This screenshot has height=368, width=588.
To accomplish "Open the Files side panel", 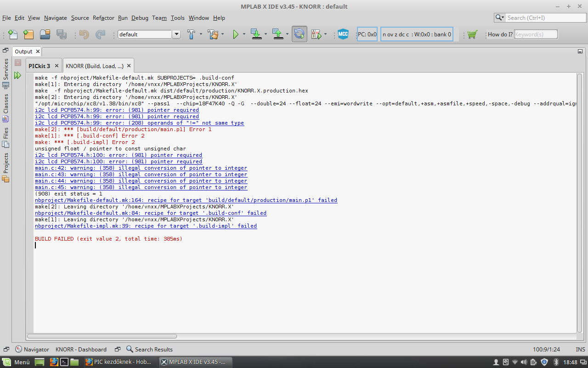I will pos(6,138).
